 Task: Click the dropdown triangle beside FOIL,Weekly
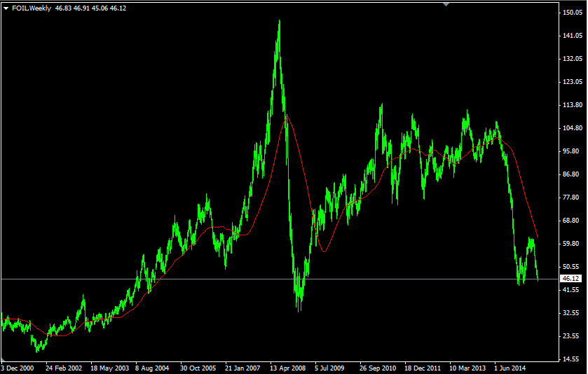pos(6,8)
